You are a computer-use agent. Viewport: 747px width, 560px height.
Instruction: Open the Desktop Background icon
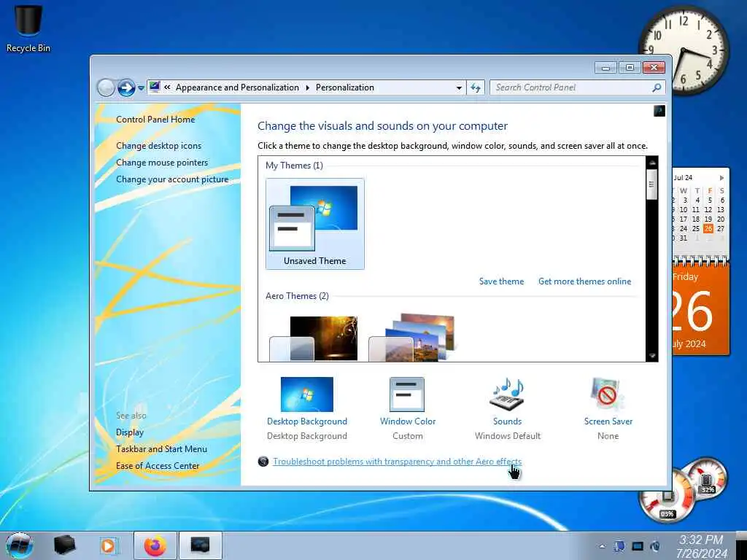click(x=307, y=394)
